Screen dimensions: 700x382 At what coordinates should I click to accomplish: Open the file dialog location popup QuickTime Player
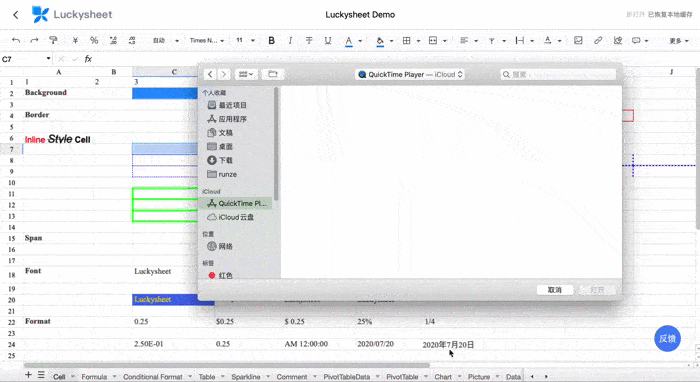(x=410, y=75)
